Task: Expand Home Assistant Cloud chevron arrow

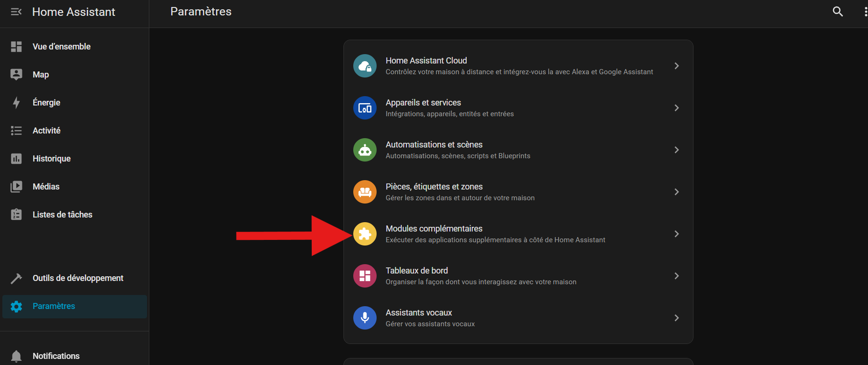Action: (676, 66)
